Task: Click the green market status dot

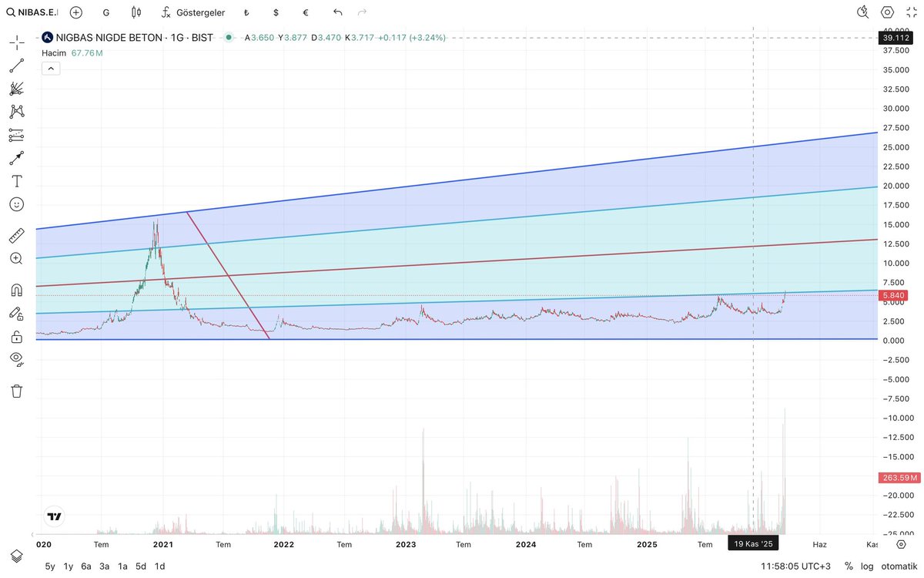Action: tap(229, 37)
